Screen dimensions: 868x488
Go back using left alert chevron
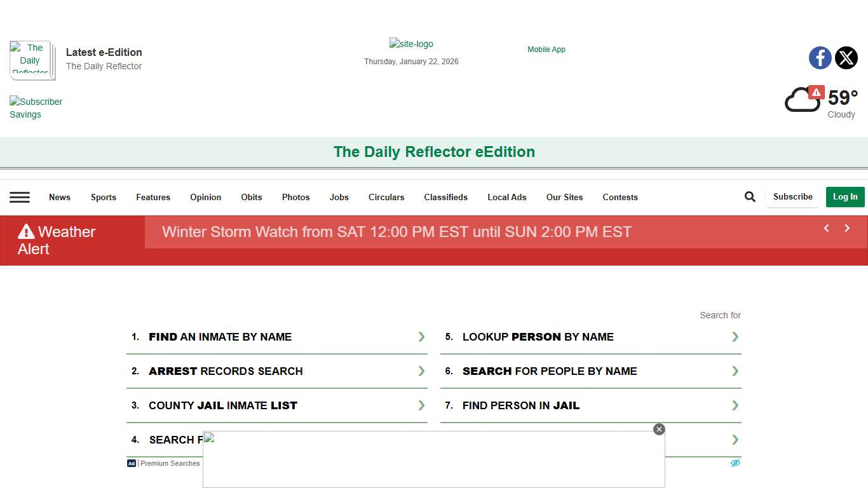tap(826, 228)
